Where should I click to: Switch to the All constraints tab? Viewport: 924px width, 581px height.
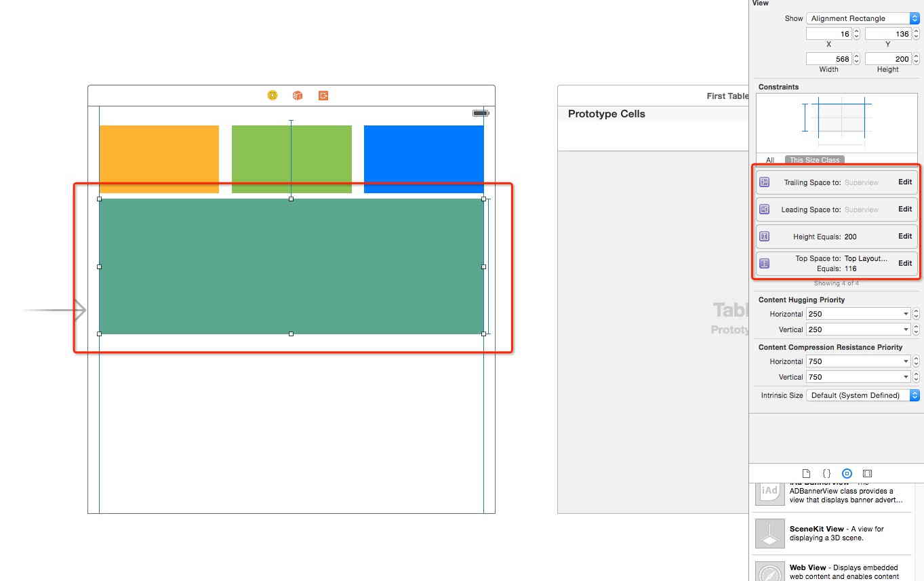(x=770, y=160)
